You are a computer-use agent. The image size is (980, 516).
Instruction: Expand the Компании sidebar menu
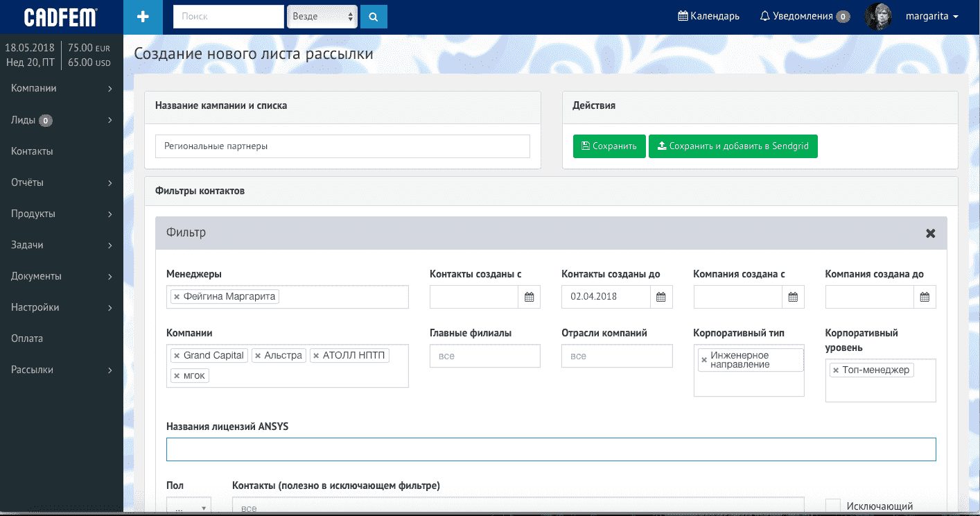click(x=62, y=88)
